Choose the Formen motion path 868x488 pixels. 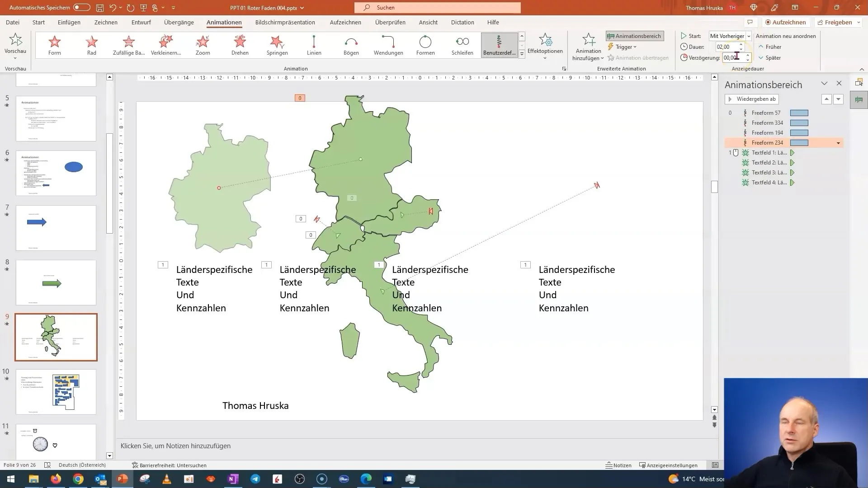[425, 45]
